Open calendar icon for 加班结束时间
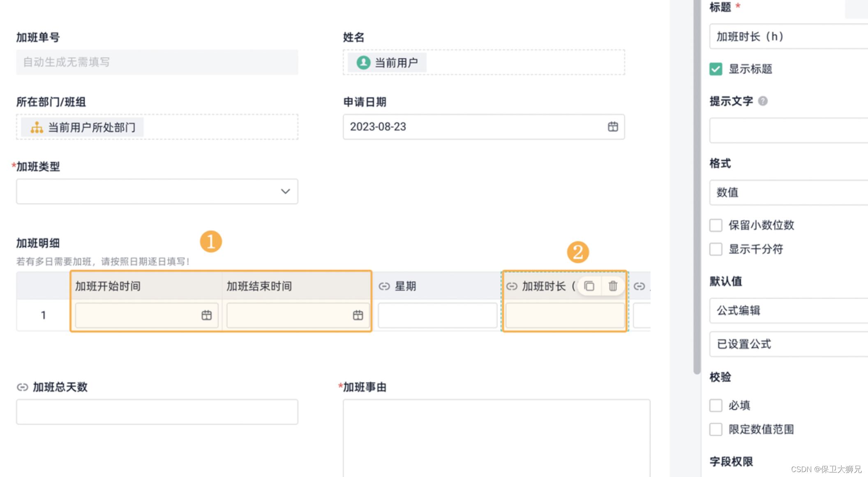The width and height of the screenshot is (868, 477). point(358,315)
